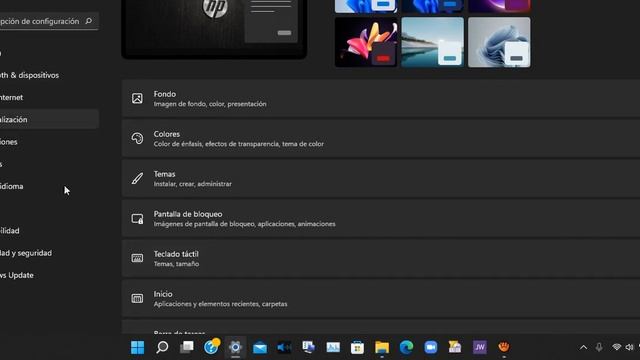The image size is (640, 360).
Task: Open the Colores settings row
Action: point(381,138)
